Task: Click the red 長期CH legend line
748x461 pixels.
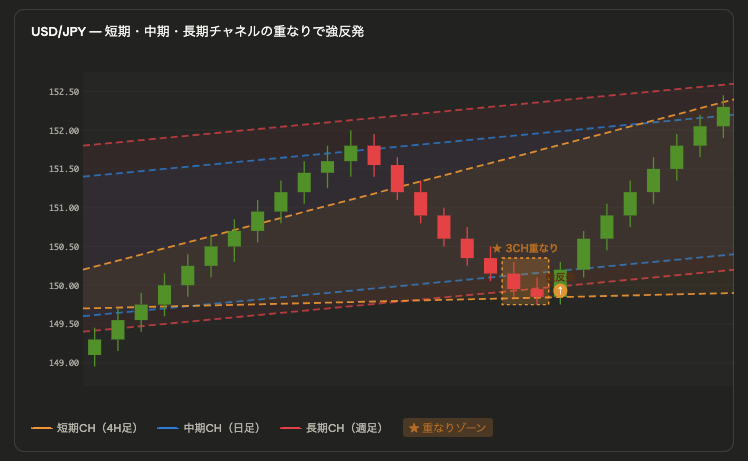Action: point(291,428)
